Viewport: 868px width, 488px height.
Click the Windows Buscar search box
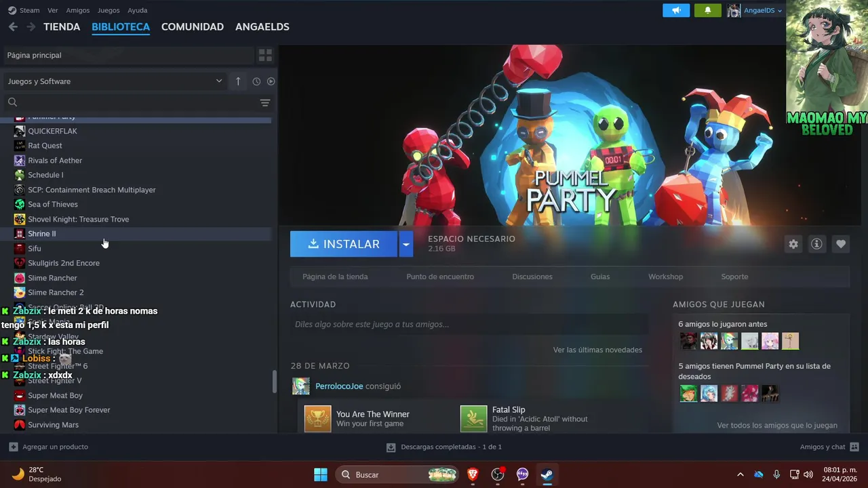pos(397,474)
